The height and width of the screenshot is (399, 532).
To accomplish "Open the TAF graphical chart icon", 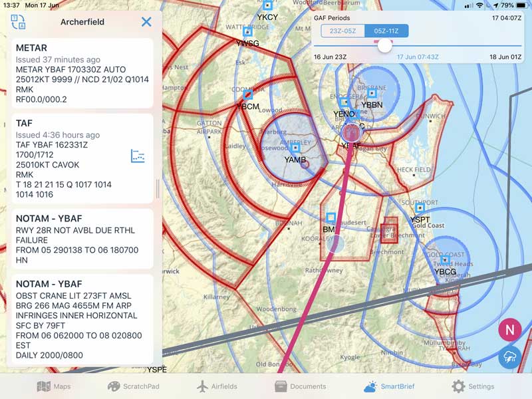I will click(138, 156).
